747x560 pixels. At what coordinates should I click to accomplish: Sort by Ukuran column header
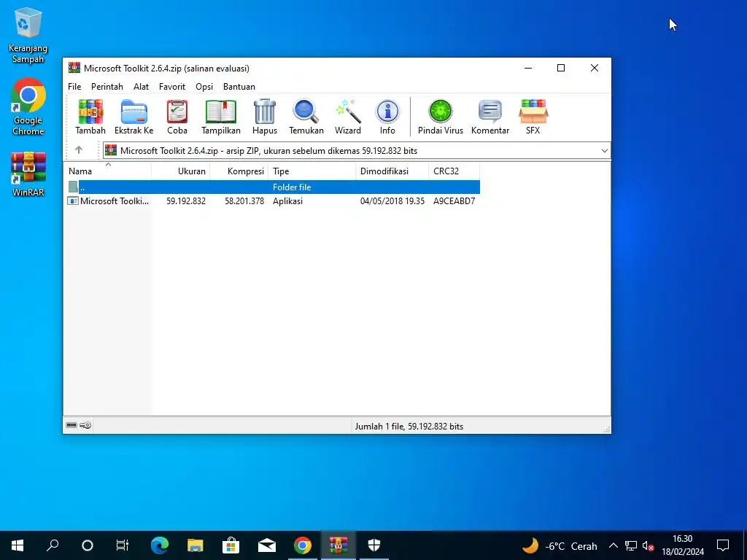pyautogui.click(x=181, y=171)
